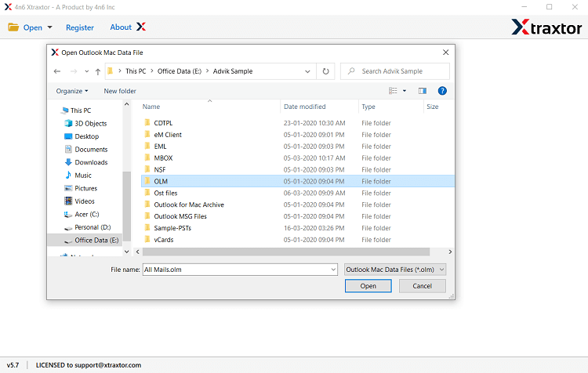Sort files by the Type column header
This screenshot has width=588, height=373.
click(368, 107)
